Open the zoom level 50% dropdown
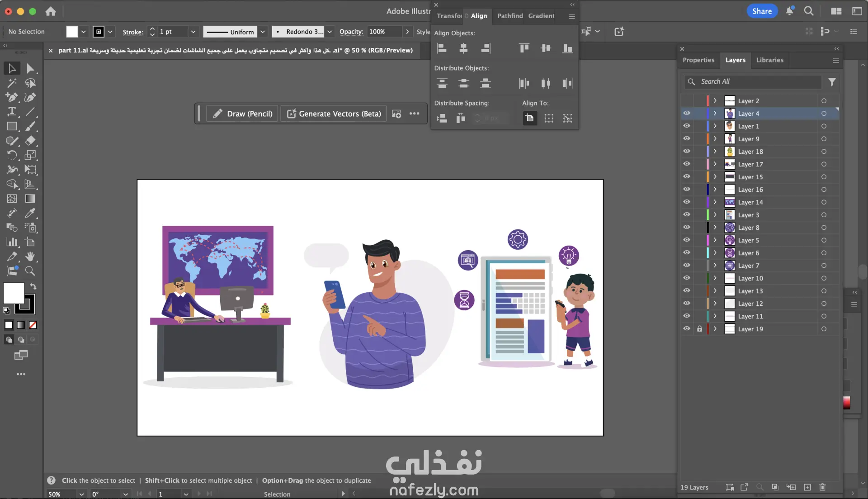Screen dimensions: 868x499 point(81,494)
